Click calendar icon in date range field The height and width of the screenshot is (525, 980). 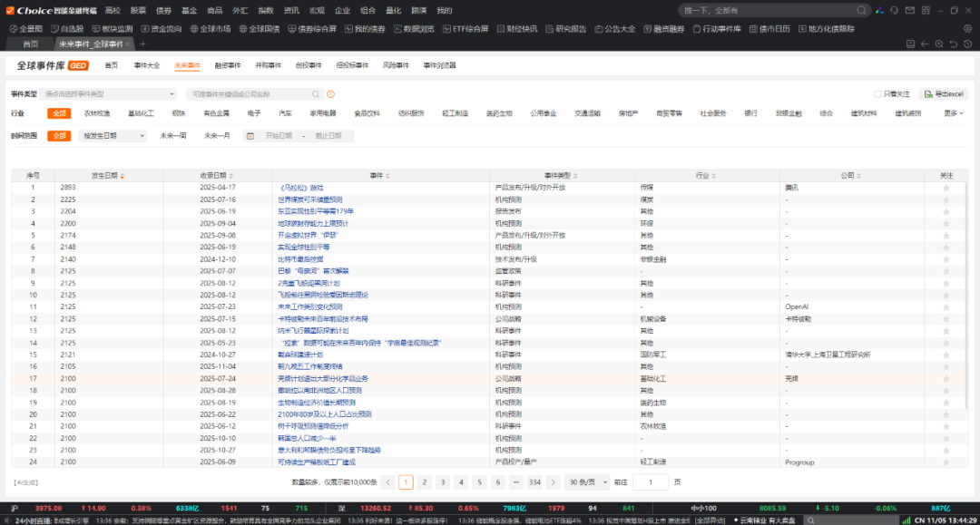(x=250, y=136)
